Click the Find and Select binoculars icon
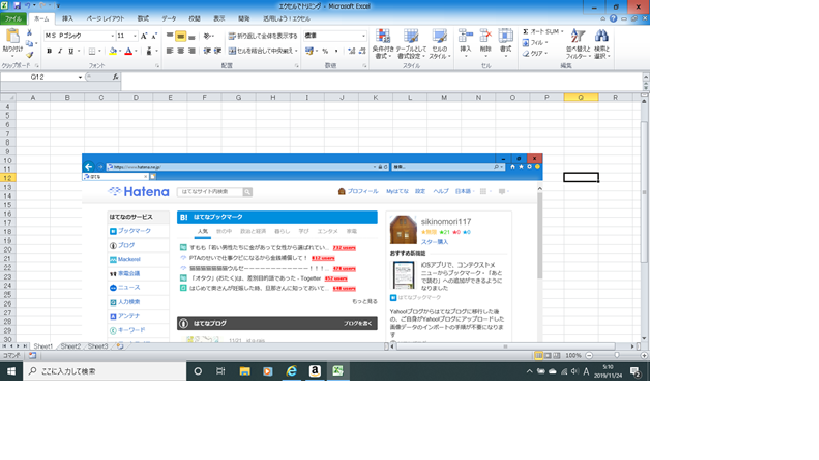 [602, 36]
